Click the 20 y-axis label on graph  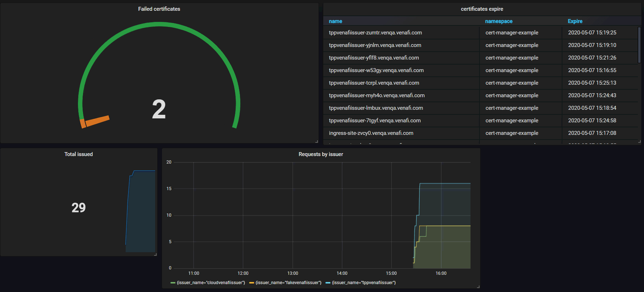coord(169,162)
